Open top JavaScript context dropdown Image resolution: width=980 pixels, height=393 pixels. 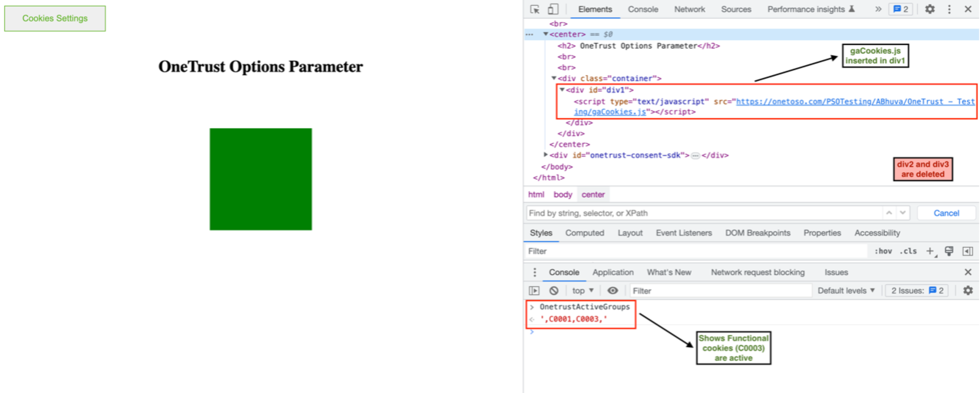tap(583, 291)
